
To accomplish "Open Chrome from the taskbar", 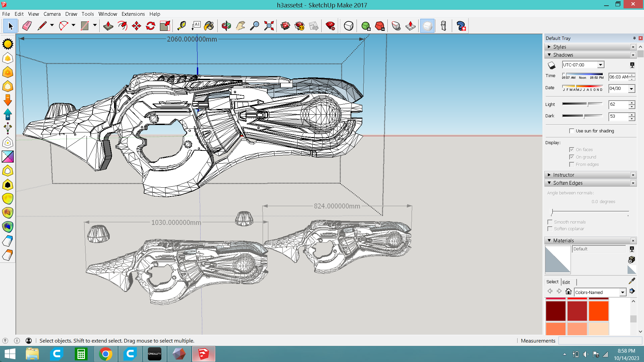I will coord(105,354).
